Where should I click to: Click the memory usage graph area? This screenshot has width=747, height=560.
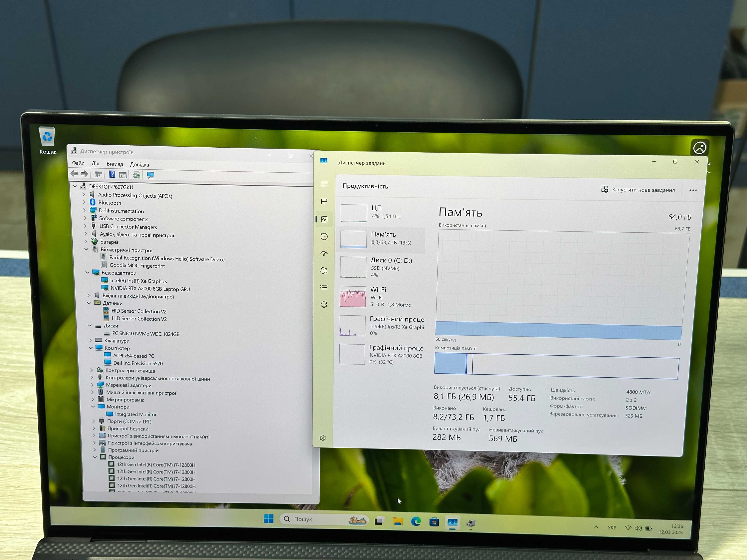[563, 285]
